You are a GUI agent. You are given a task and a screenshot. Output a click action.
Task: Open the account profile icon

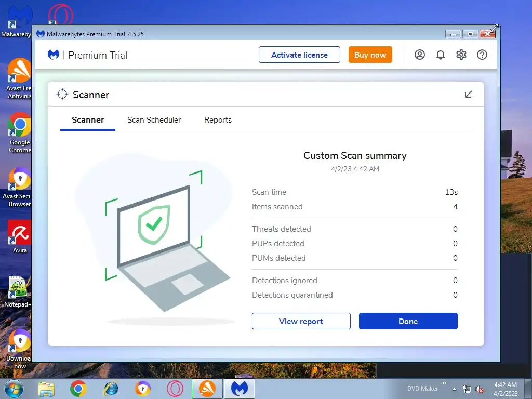coord(420,55)
